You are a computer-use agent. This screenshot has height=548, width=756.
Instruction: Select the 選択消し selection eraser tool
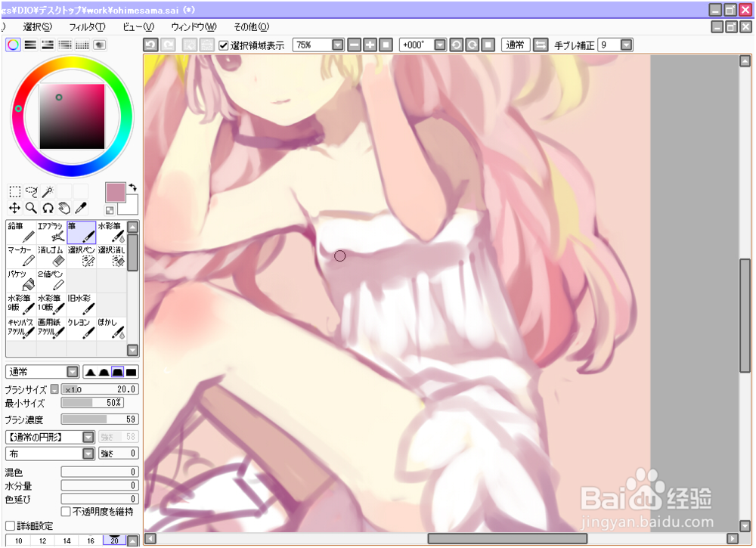click(x=111, y=256)
